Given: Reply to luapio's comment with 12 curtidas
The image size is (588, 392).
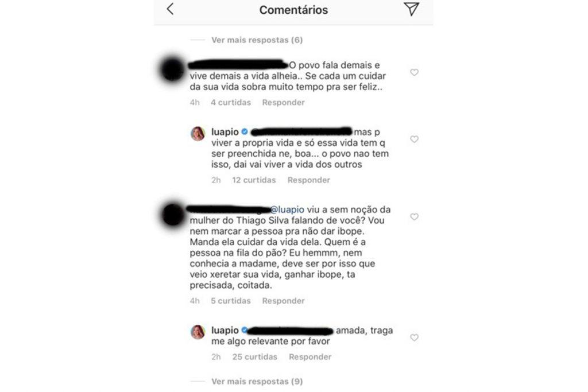Looking at the screenshot, I should [308, 180].
